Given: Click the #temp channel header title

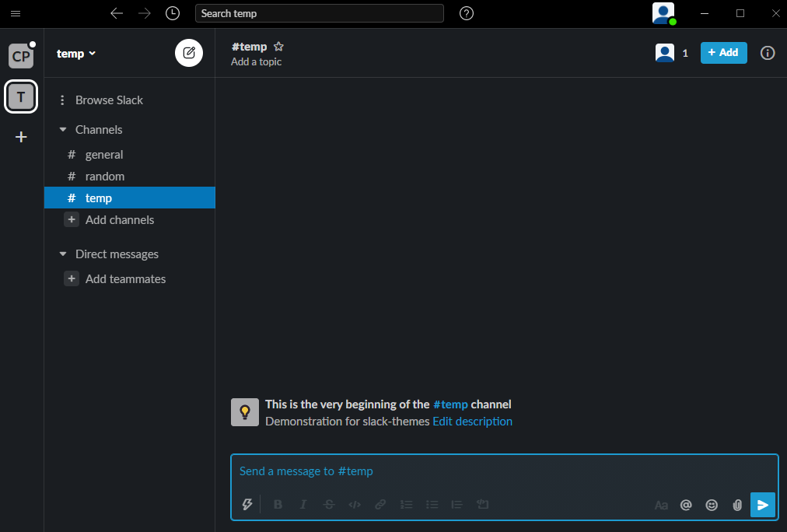Looking at the screenshot, I should (249, 47).
